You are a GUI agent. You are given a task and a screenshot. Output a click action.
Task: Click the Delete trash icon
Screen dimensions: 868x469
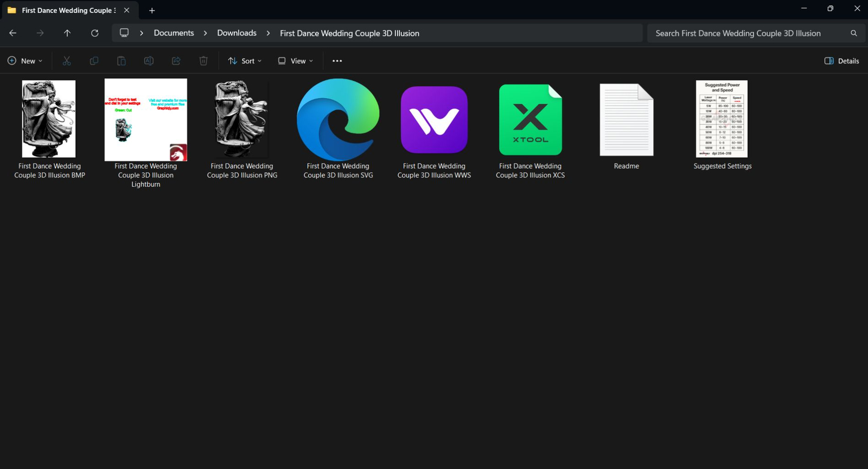point(203,61)
